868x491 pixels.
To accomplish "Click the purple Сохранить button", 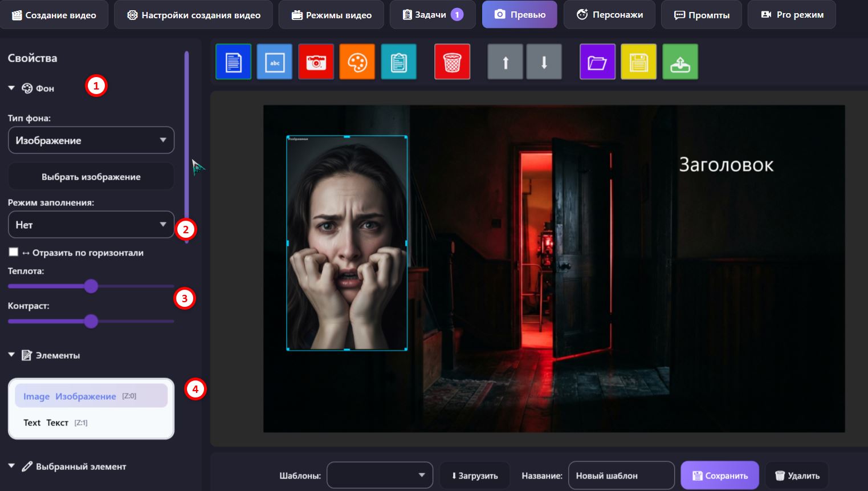I will (720, 475).
